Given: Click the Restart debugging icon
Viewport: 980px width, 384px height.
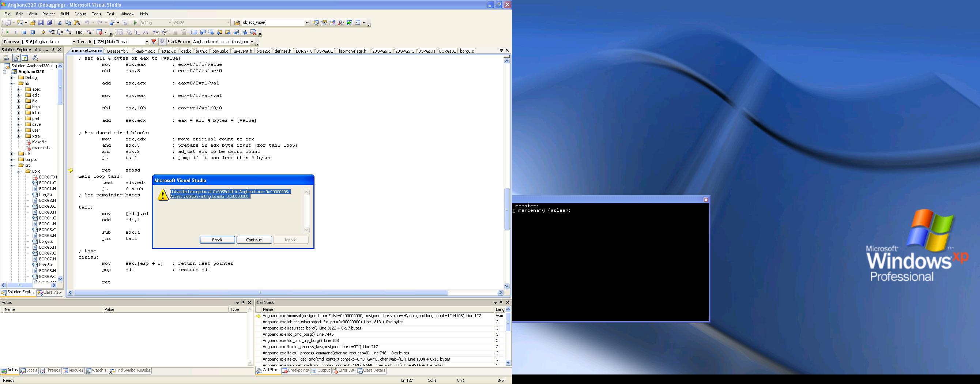Looking at the screenshot, I should (x=33, y=32).
